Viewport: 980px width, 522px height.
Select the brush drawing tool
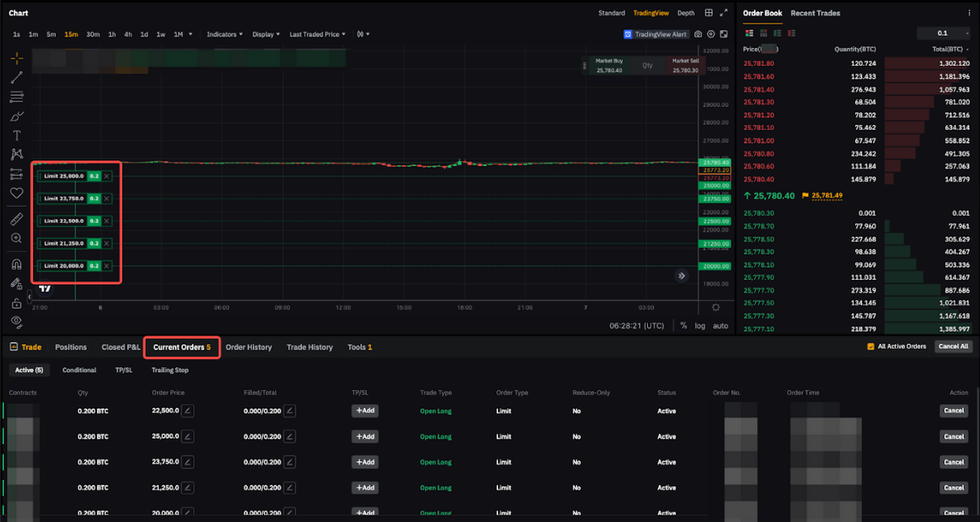(16, 117)
